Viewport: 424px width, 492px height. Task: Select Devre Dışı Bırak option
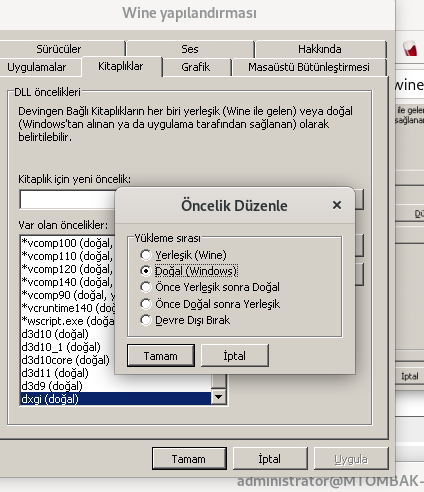(146, 320)
